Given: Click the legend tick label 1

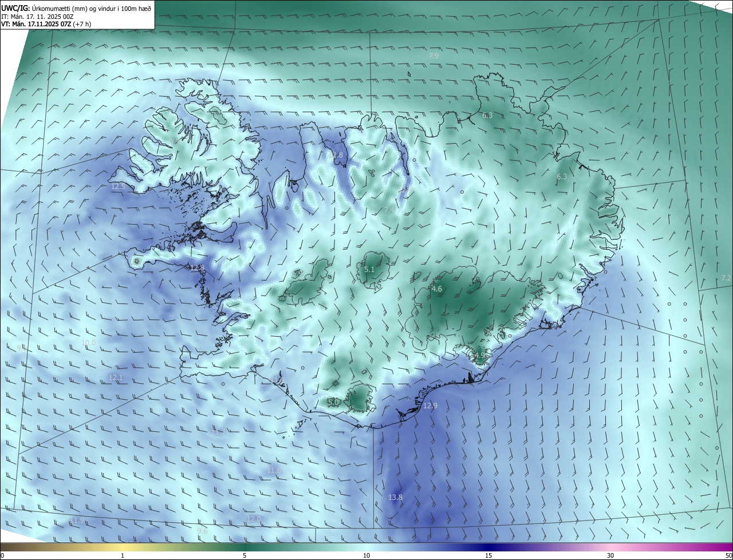Looking at the screenshot, I should 123,555.
